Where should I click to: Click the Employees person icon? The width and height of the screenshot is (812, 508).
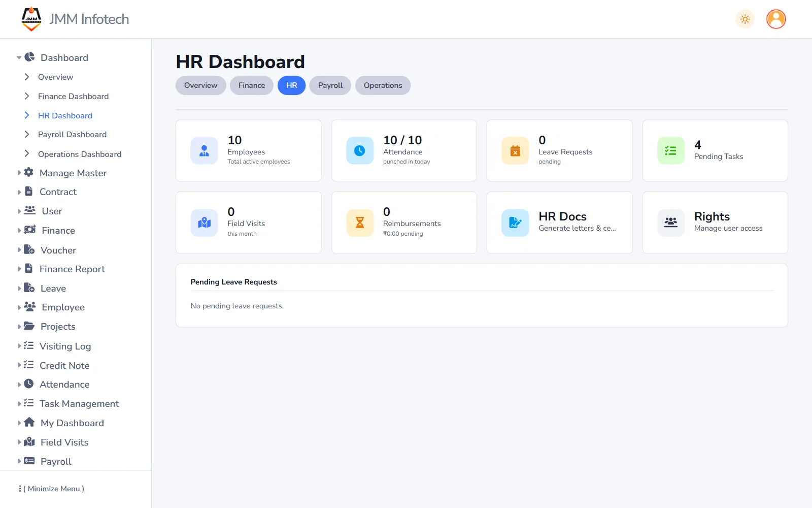[204, 151]
